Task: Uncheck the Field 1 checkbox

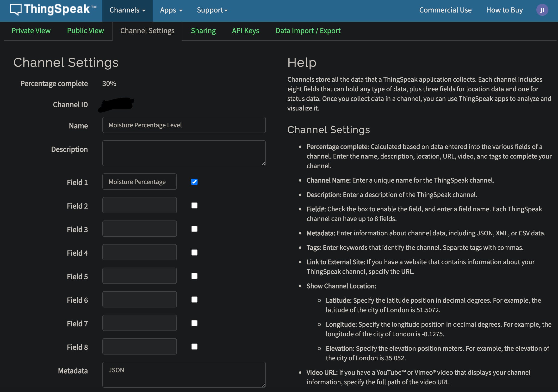Action: pos(194,182)
